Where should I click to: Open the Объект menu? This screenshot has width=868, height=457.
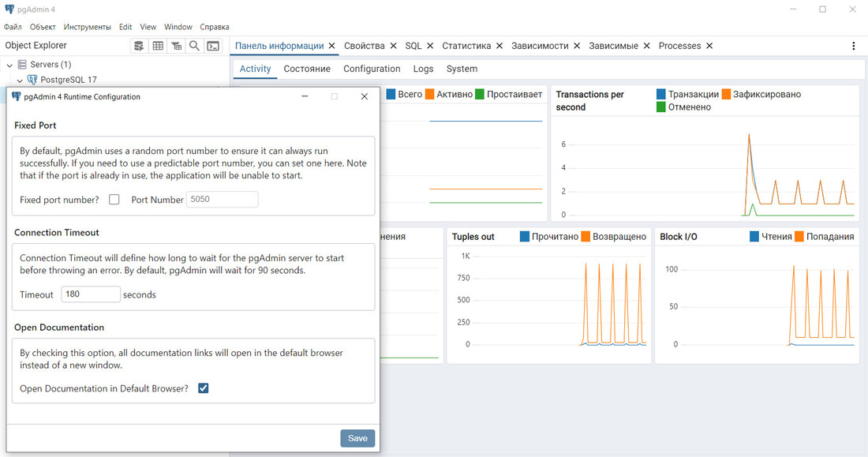pos(43,27)
